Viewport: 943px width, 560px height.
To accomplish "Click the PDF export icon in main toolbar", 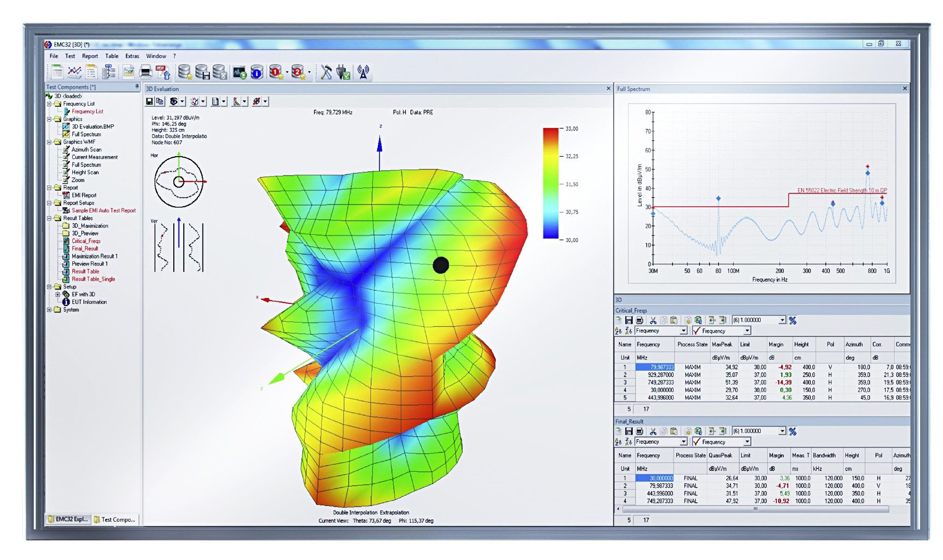I will click(x=163, y=72).
